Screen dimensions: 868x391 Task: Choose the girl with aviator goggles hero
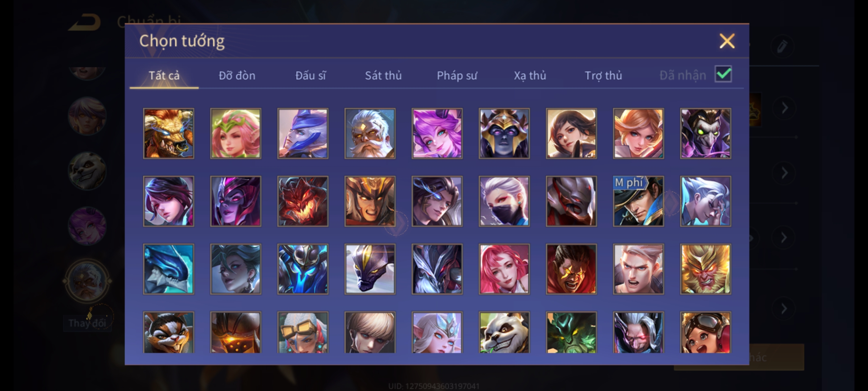point(705,332)
